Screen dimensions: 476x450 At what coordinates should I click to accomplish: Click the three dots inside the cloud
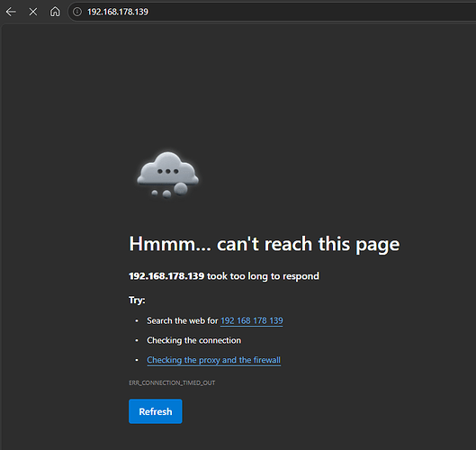[x=168, y=171]
